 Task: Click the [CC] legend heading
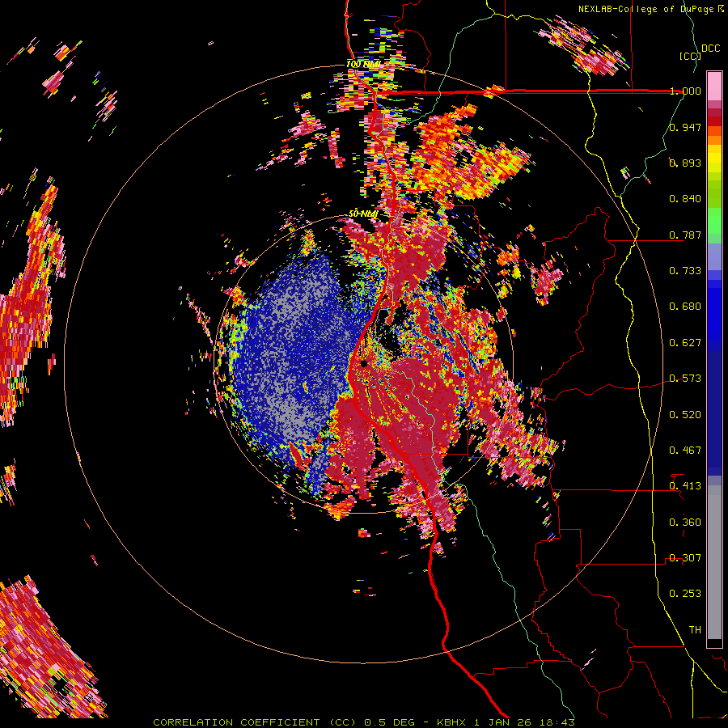pos(690,56)
